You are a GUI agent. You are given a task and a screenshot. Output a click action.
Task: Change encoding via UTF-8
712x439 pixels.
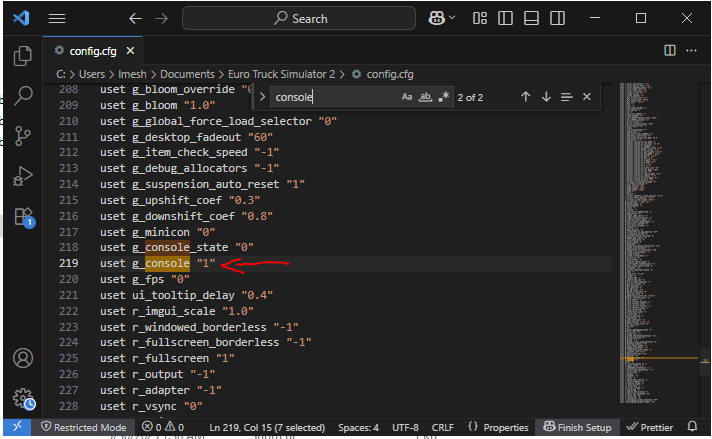click(x=405, y=428)
